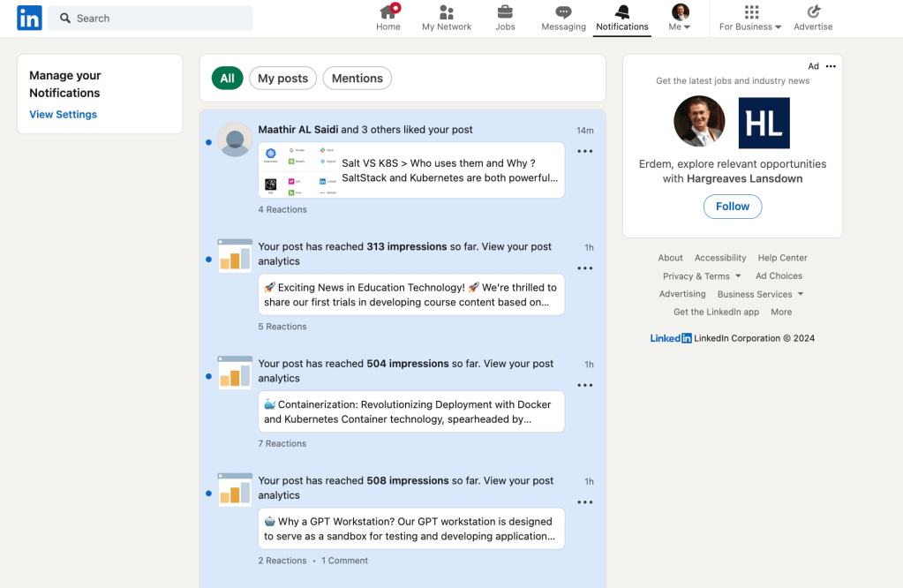Open the Advertising footer link
The height and width of the screenshot is (588, 903).
coord(681,294)
